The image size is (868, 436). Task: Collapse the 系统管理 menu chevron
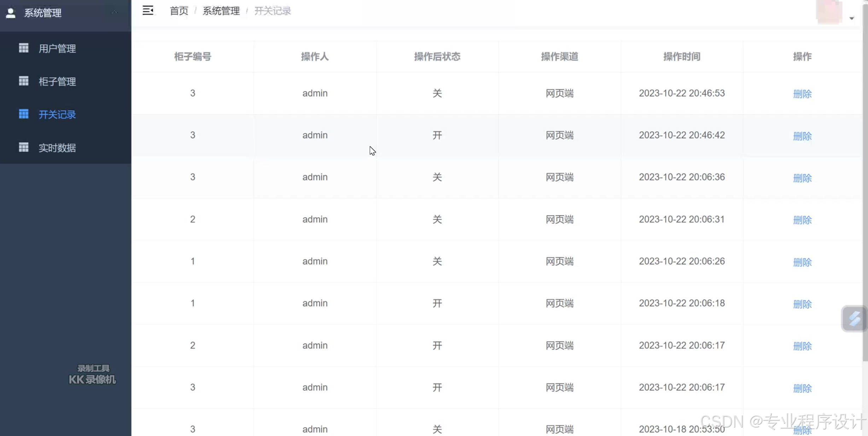point(114,12)
